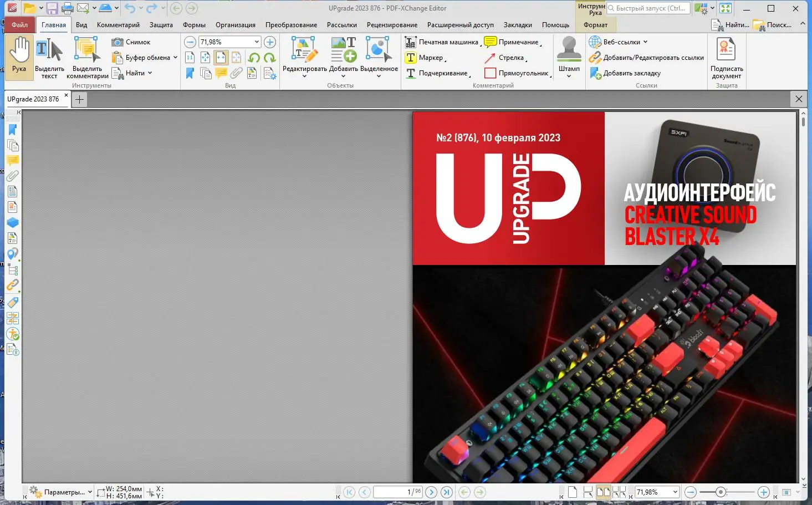
Task: Open the Layers pane in the sidebar
Action: [13, 223]
